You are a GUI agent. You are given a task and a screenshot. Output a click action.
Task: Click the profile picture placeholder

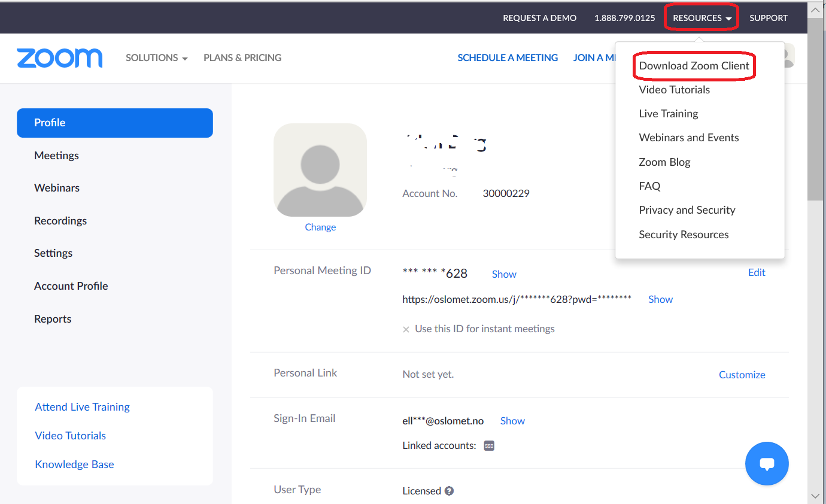(x=320, y=170)
